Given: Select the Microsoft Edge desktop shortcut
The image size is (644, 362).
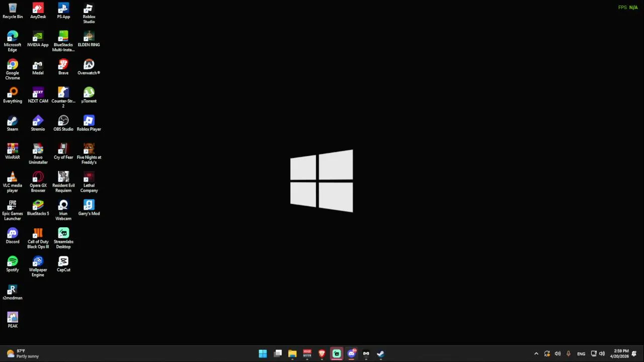Looking at the screenshot, I should (13, 42).
